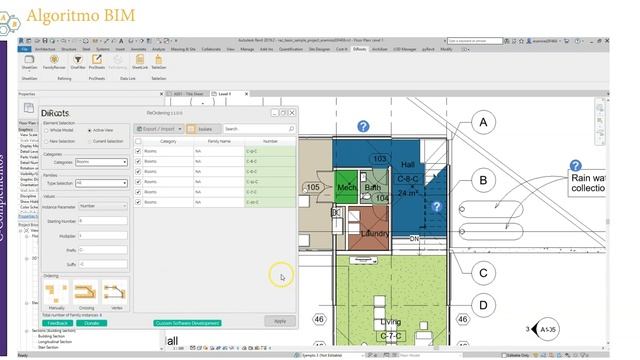
Task: Open the Instance Parameter Number dropdown
Action: click(x=103, y=207)
